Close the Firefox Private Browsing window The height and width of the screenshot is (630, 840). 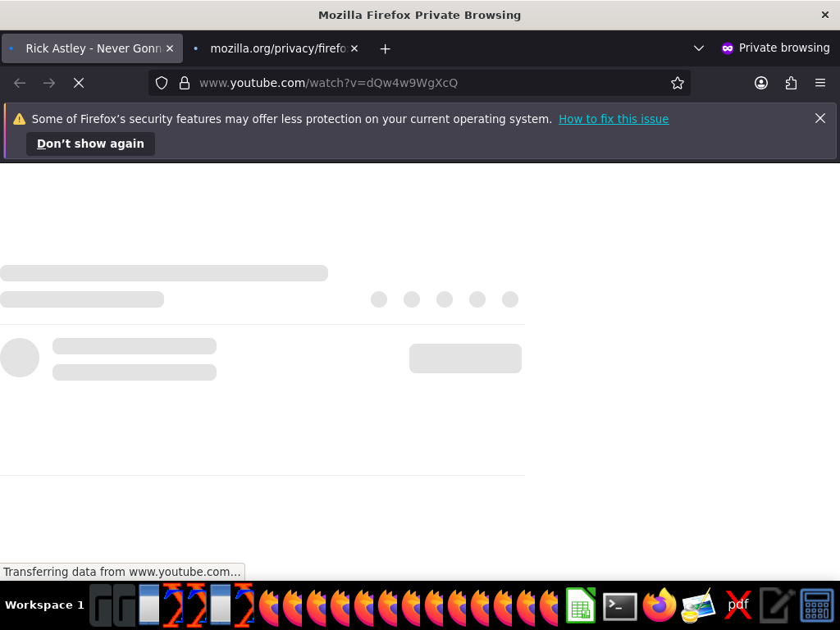tap(825, 15)
